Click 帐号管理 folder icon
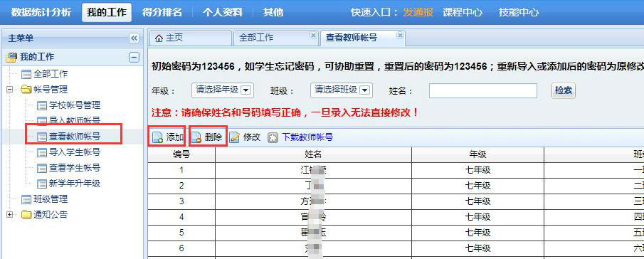The image size is (644, 259). pyautogui.click(x=26, y=90)
